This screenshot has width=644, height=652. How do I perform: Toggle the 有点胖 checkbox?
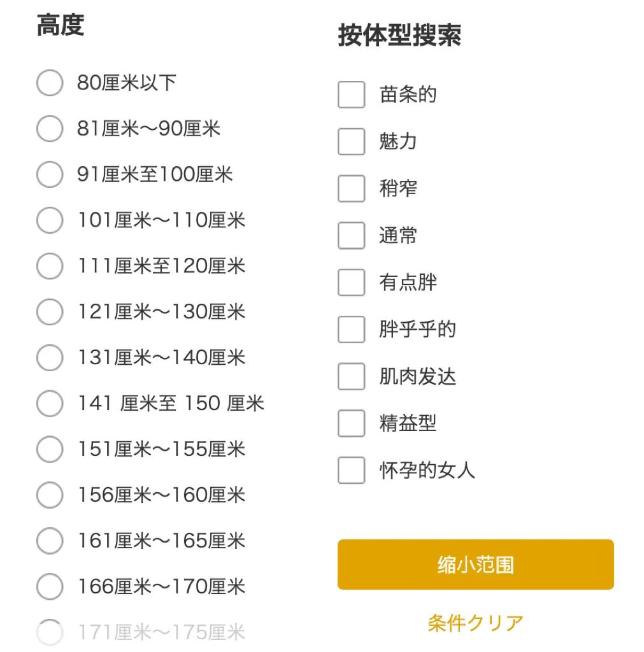click(x=351, y=283)
